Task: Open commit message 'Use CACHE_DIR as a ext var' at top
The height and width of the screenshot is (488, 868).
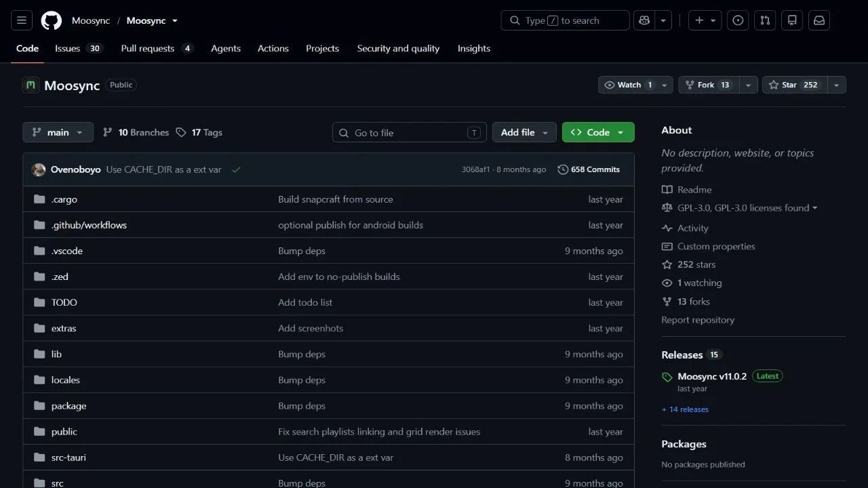Action: click(x=163, y=169)
